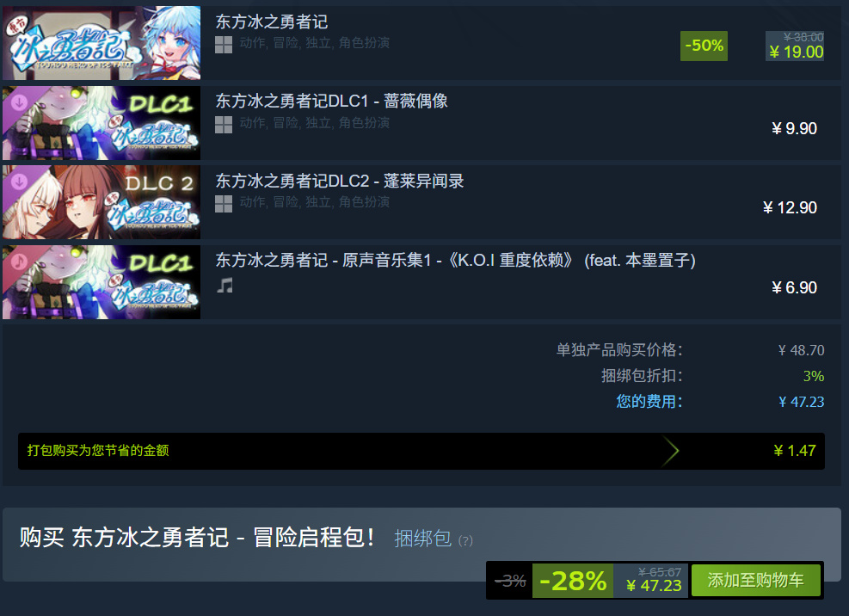
Task: Click the 添加至购物车 button
Action: click(x=756, y=580)
